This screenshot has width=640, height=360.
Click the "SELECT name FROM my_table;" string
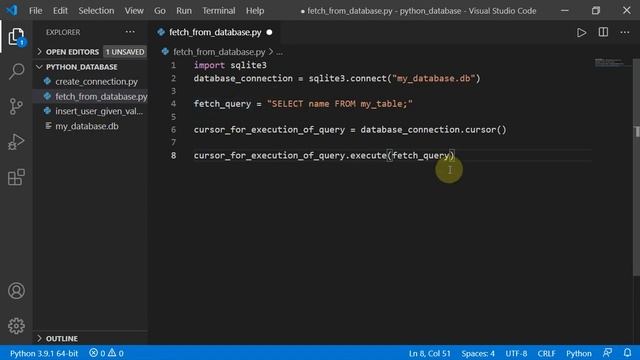click(x=340, y=104)
